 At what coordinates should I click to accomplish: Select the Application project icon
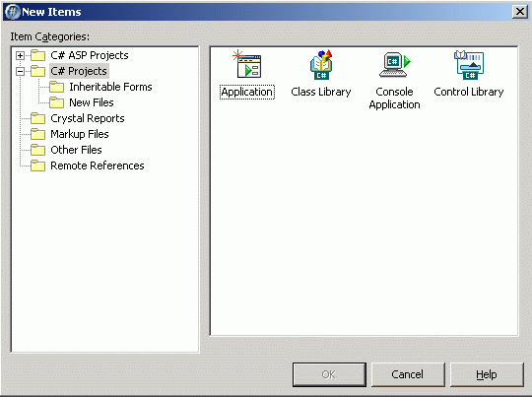click(247, 64)
